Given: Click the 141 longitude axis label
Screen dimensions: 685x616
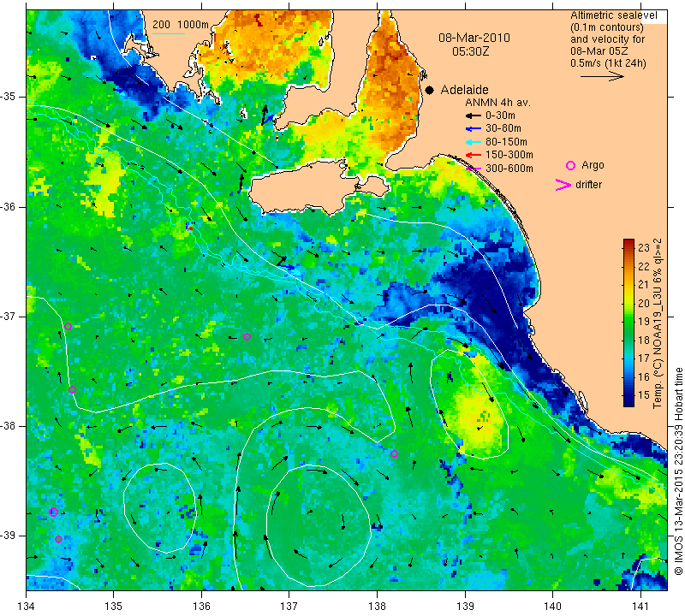Looking at the screenshot, I should point(640,607).
